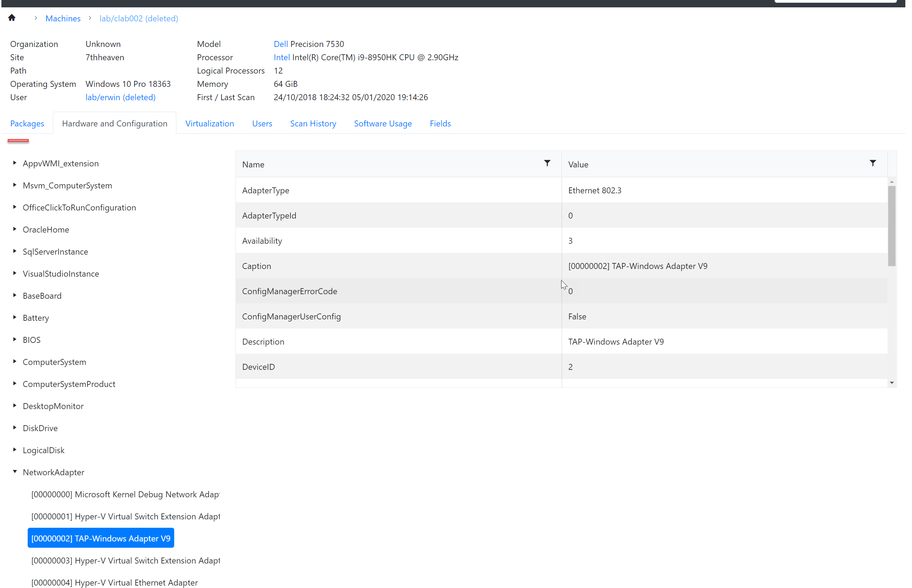Screen dimensions: 912x588
Task: Select the 'False' value cell
Action: [x=724, y=316]
